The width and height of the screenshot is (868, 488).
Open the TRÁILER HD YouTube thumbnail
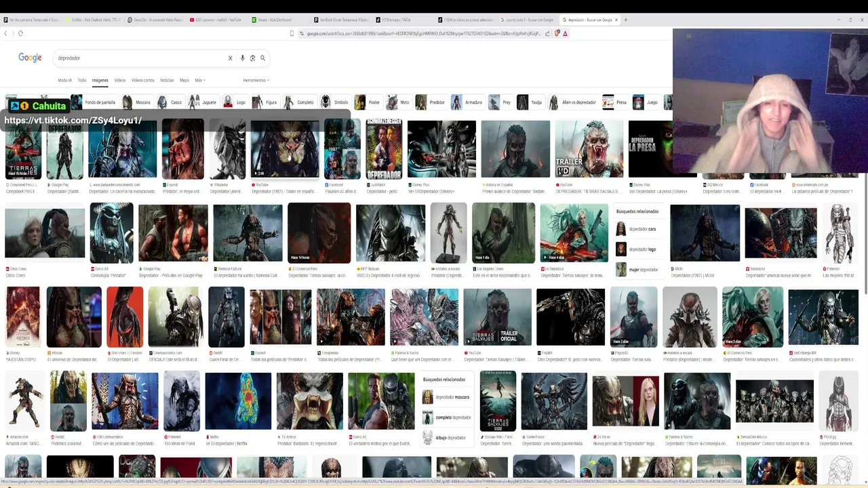[589, 149]
